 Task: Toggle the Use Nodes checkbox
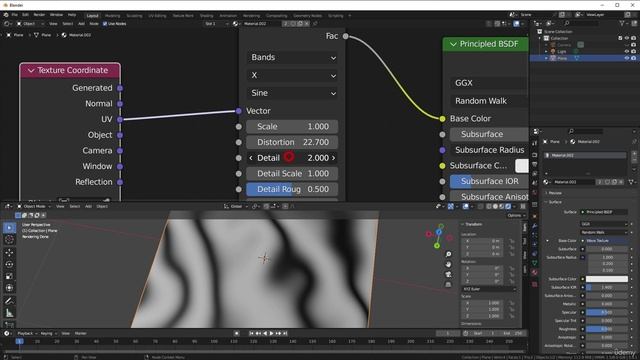pos(105,24)
